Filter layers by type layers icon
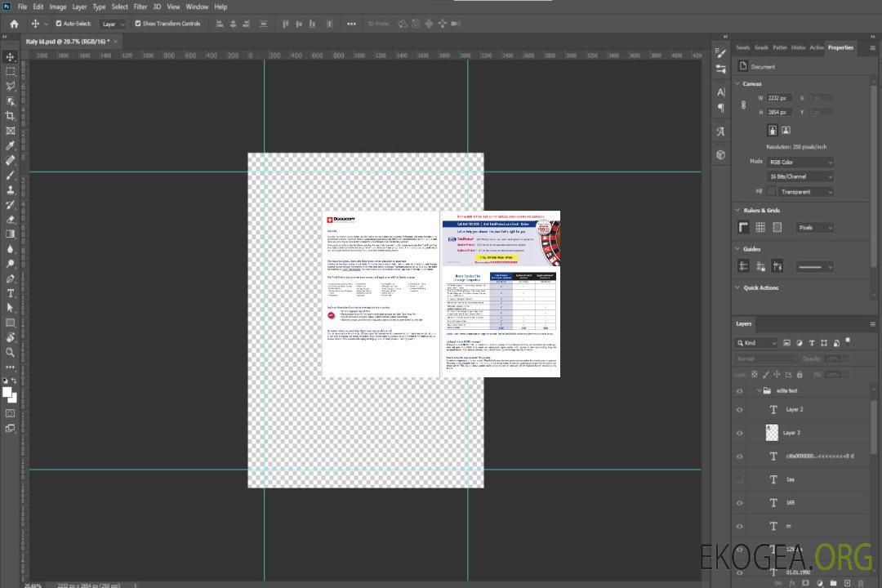 coord(812,343)
